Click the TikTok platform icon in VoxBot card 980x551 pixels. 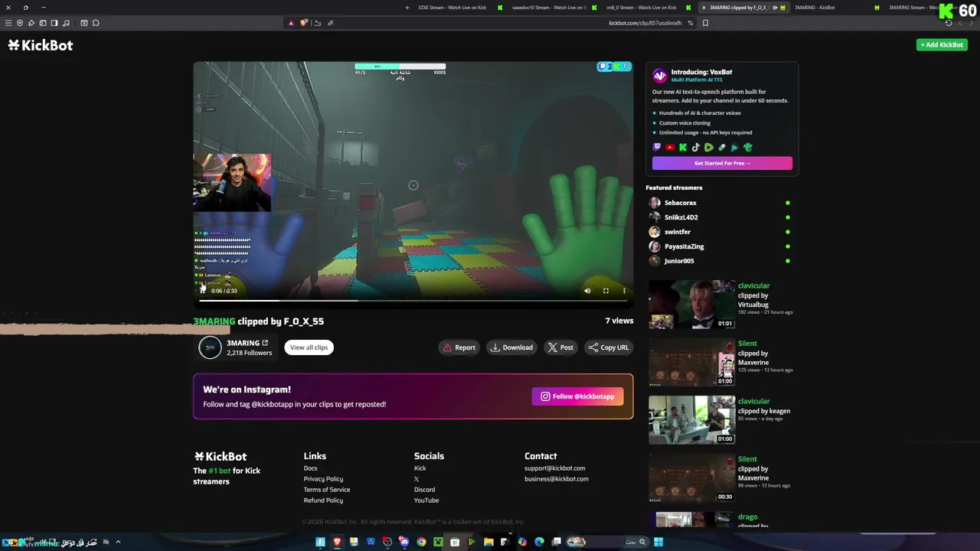tap(696, 147)
